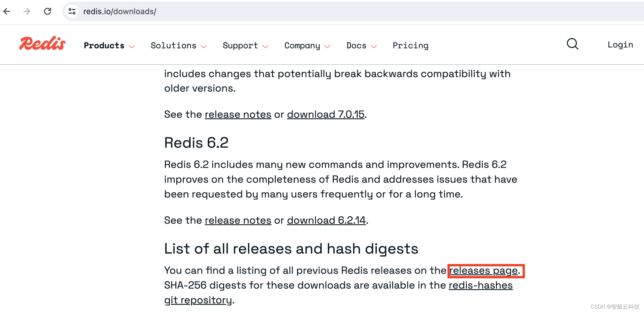644x312 pixels.
Task: Open the redis-hashes git repository link
Action: click(x=481, y=286)
